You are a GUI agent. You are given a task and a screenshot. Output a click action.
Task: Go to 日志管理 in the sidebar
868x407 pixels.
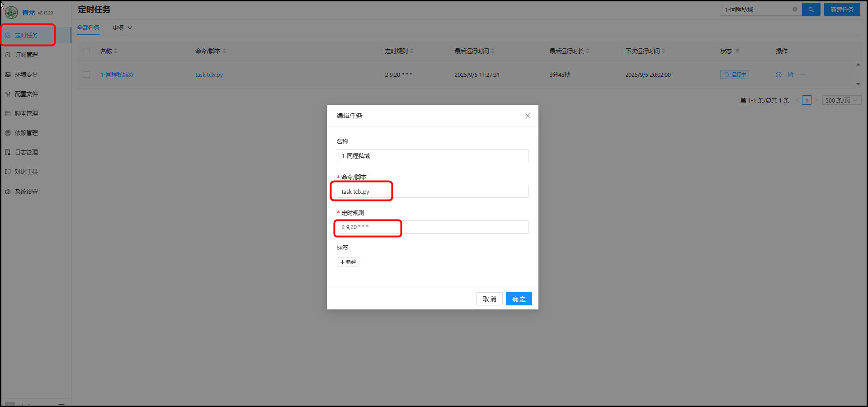(x=26, y=152)
